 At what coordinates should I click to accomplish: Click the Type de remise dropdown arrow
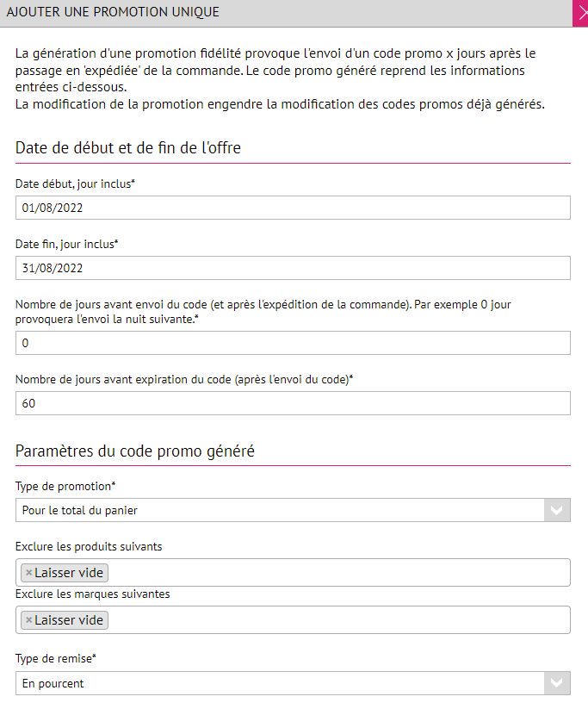point(557,683)
